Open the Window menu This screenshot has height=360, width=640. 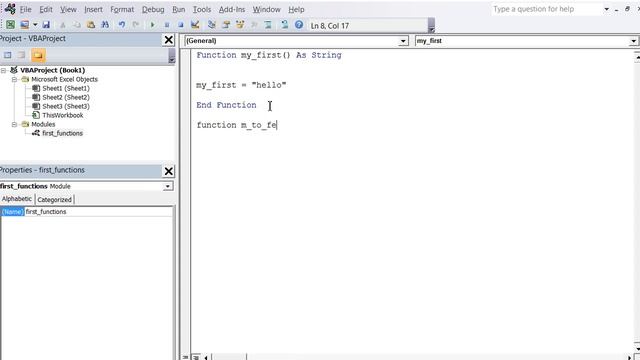(266, 9)
